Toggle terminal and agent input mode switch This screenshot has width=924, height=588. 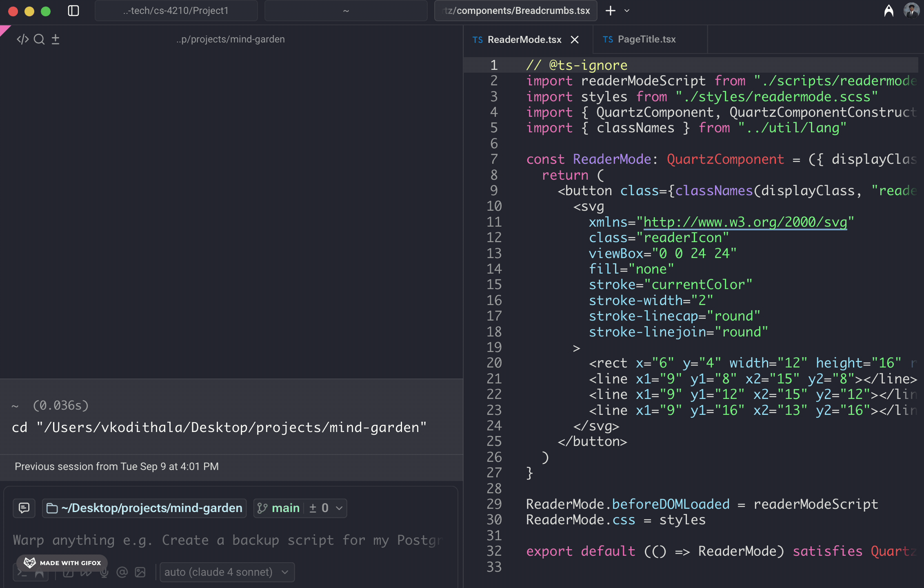31,572
